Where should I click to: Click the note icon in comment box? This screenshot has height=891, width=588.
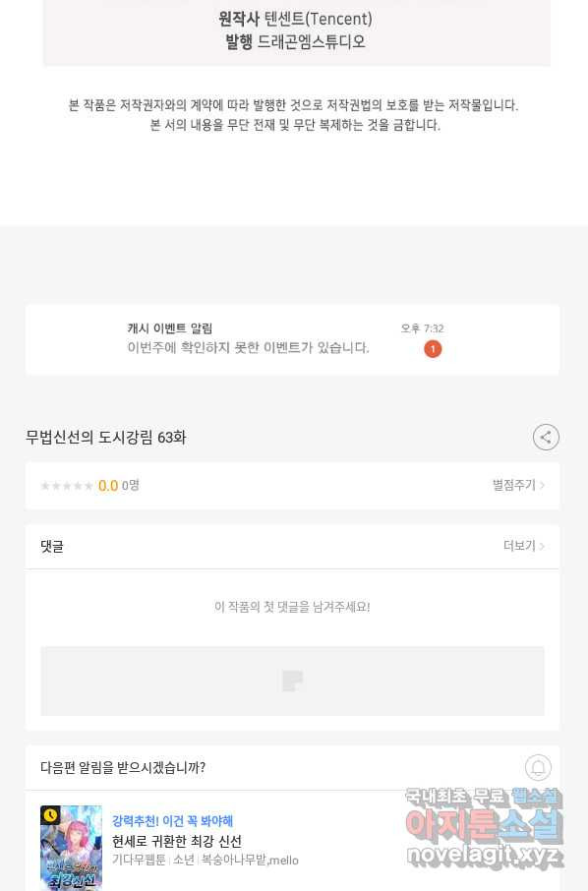pyautogui.click(x=293, y=681)
